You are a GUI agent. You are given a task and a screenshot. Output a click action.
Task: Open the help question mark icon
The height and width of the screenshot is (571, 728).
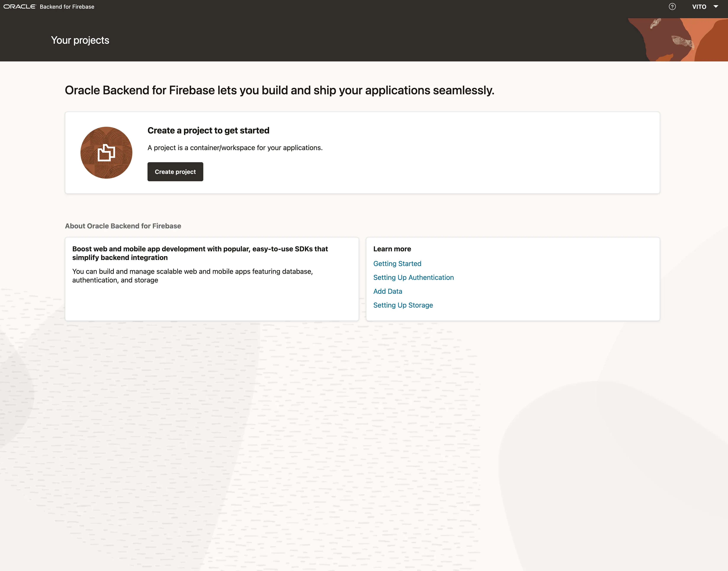tap(672, 7)
